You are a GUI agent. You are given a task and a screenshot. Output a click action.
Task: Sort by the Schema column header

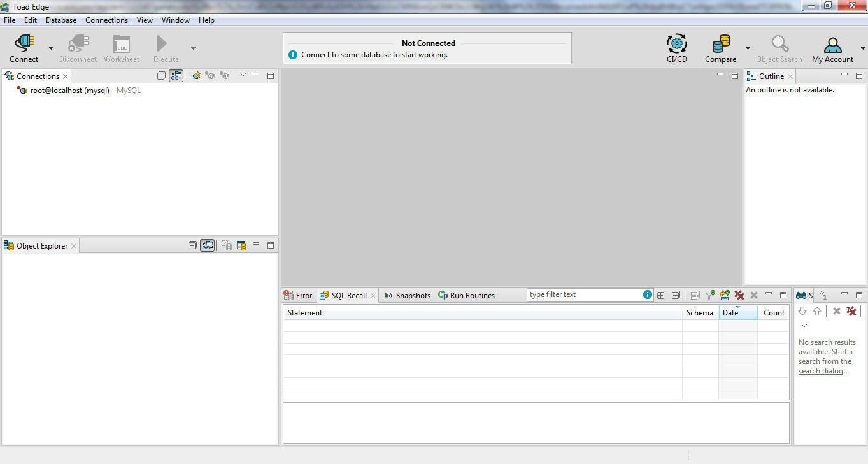(x=701, y=313)
